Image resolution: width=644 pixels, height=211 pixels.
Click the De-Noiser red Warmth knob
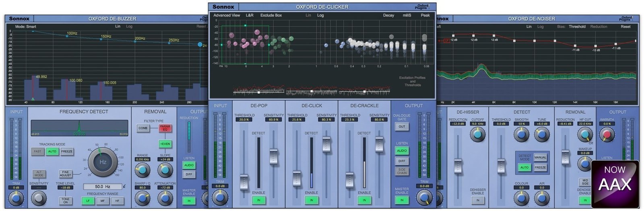point(607,135)
